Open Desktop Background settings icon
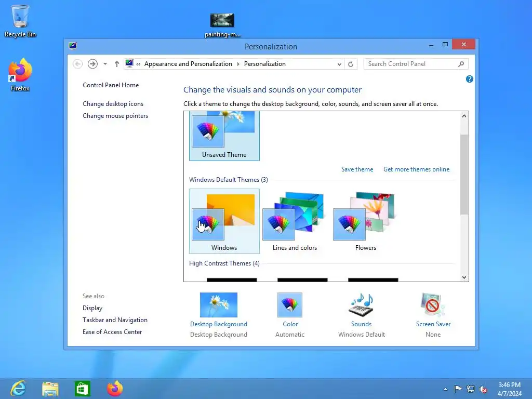This screenshot has width=532, height=399. coord(219,304)
